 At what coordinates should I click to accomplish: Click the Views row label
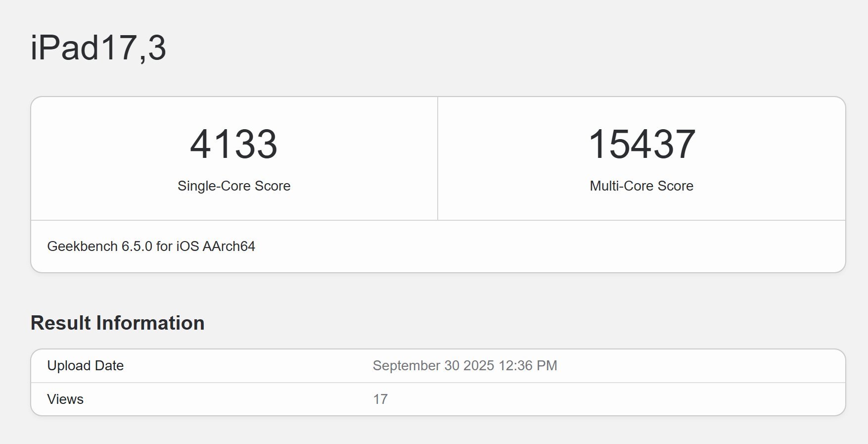point(65,399)
